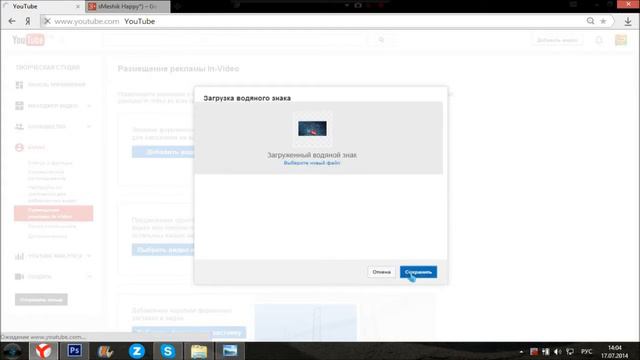The image size is (640, 360).
Task: Expand the YouTube Analytics chevron
Action: [89, 256]
